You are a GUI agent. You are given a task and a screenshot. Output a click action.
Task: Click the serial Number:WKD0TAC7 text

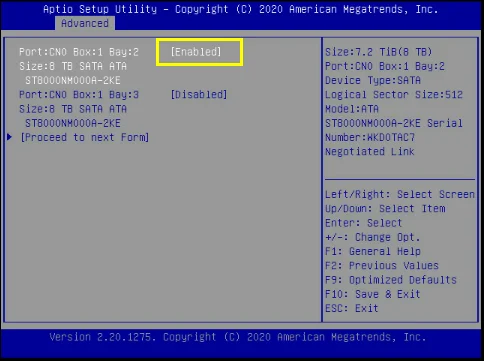pos(370,137)
